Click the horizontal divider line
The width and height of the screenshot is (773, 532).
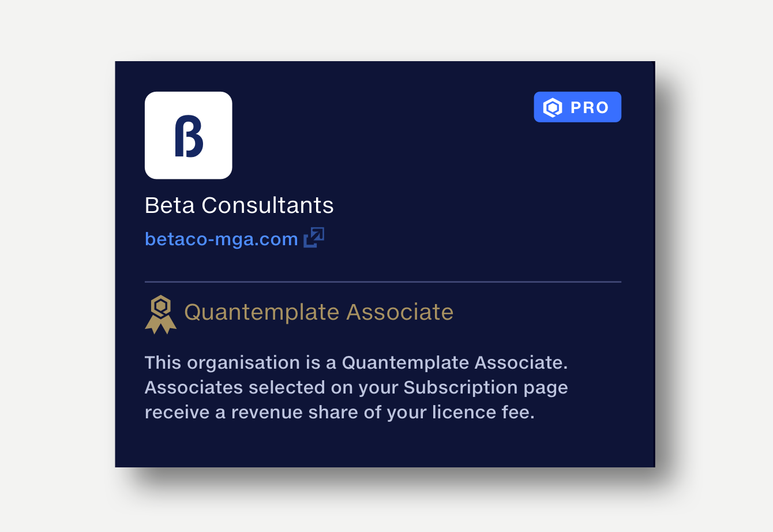click(383, 282)
